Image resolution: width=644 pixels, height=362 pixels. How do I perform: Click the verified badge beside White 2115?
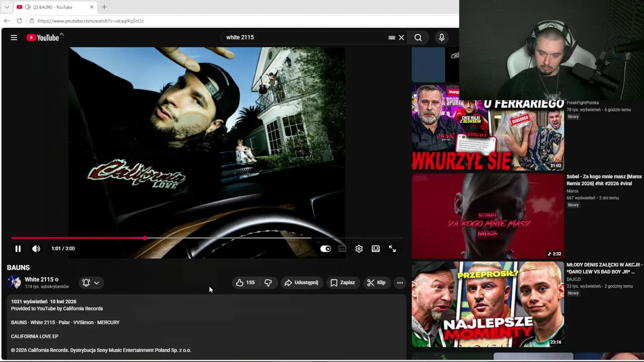coord(56,280)
